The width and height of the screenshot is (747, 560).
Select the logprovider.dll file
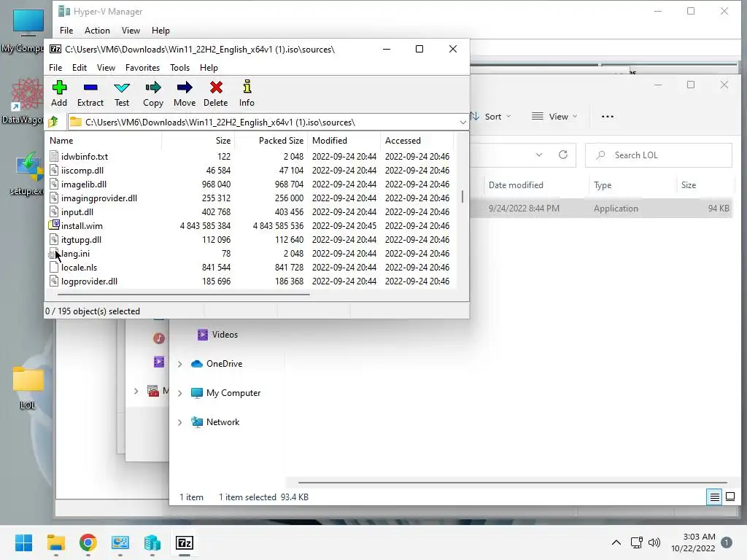pos(89,281)
